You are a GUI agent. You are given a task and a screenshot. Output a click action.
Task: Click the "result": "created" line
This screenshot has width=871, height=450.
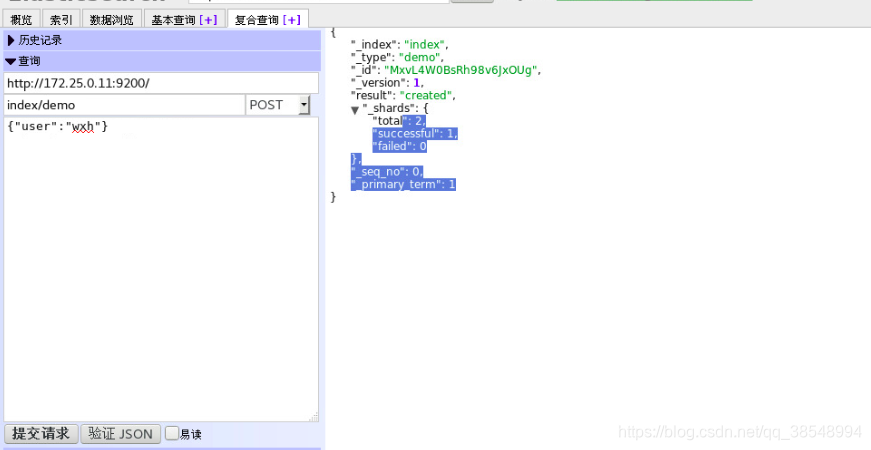(403, 96)
